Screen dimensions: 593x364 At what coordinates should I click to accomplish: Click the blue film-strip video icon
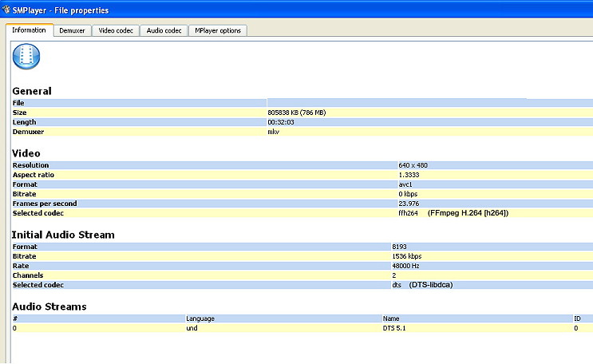(x=26, y=57)
